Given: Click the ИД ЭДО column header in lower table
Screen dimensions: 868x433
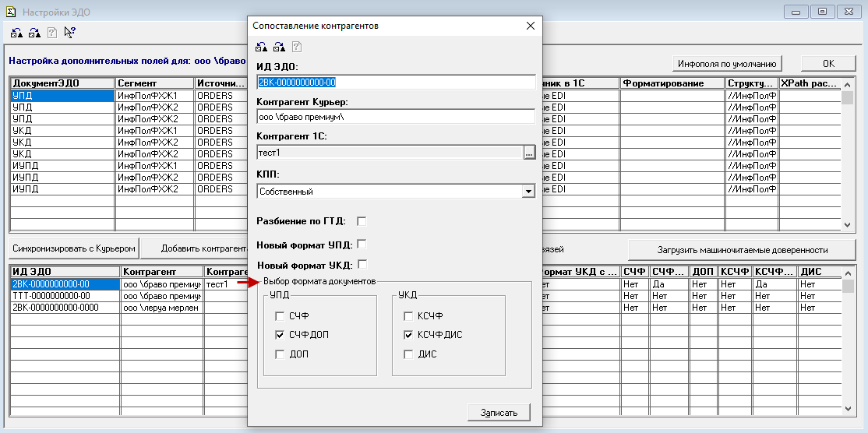Looking at the screenshot, I should tap(65, 272).
